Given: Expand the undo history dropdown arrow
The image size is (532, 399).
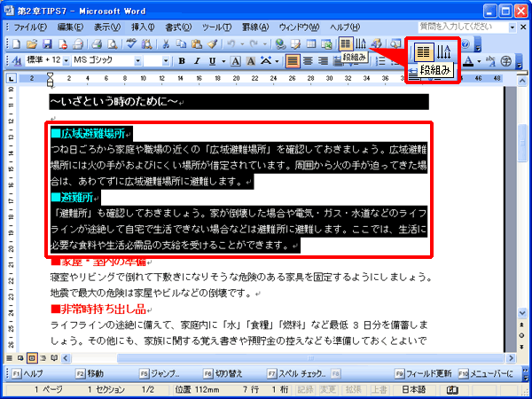Looking at the screenshot, I should point(242,44).
